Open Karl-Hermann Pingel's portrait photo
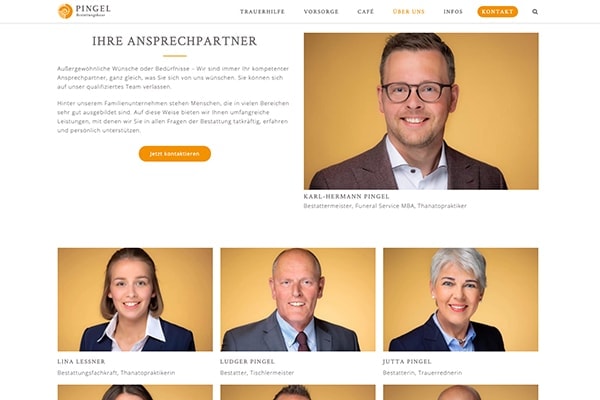 [x=421, y=111]
